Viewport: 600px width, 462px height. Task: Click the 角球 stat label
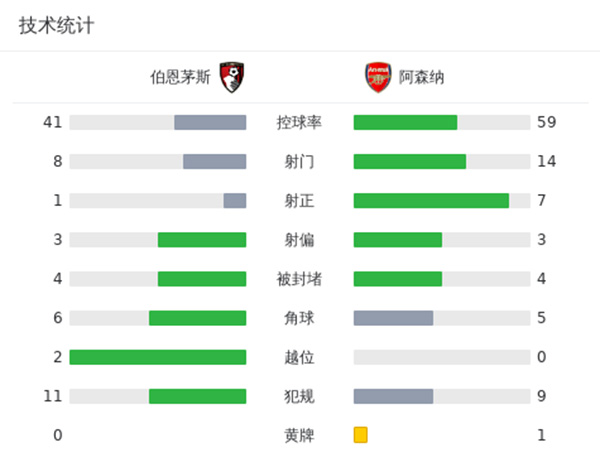(299, 318)
